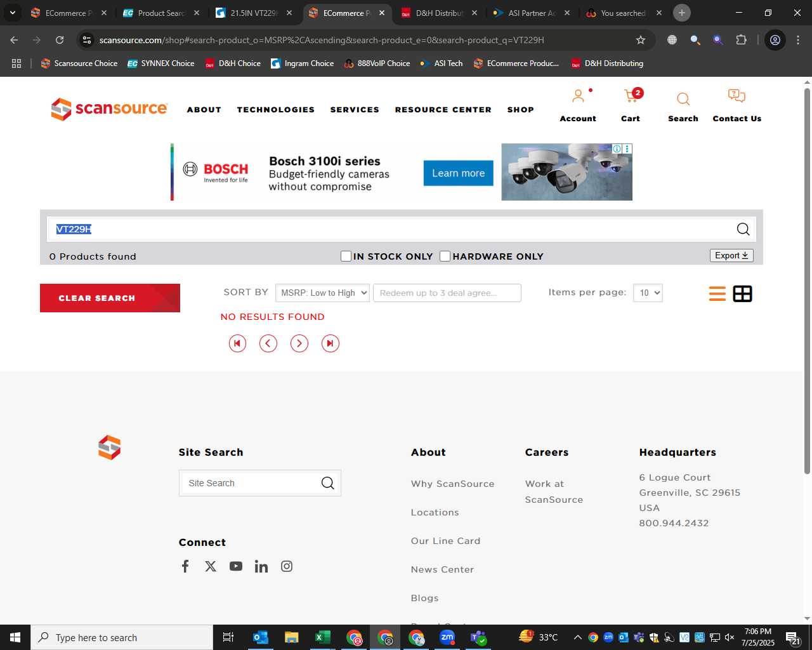
Task: Open Zoom from the taskbar
Action: tap(447, 637)
